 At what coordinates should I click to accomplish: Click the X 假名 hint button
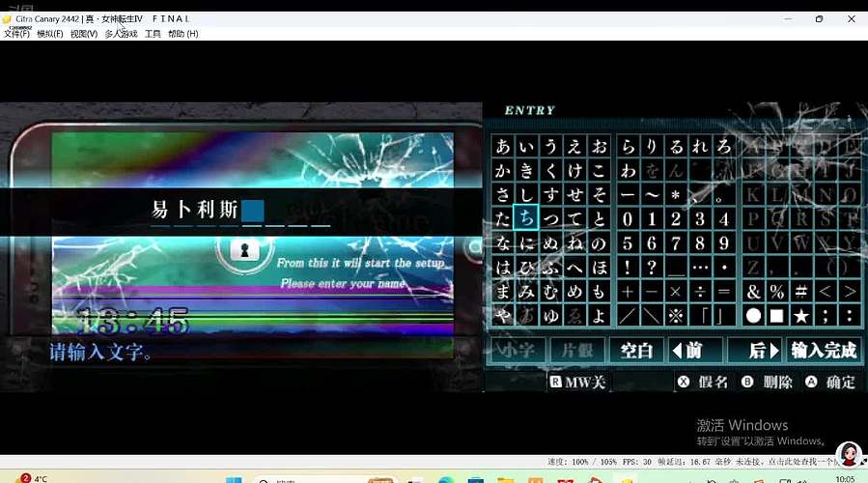click(x=703, y=383)
